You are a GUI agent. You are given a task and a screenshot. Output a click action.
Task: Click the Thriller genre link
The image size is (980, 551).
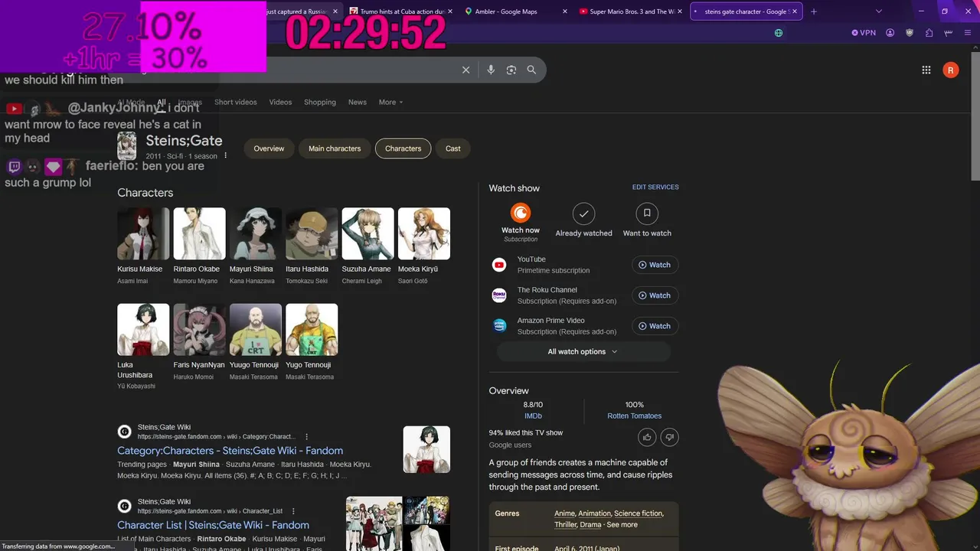tap(566, 525)
